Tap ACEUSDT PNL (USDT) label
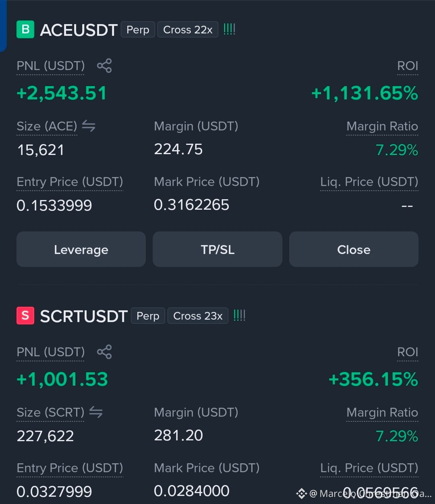Screen dimensions: 435x504 coord(51,66)
